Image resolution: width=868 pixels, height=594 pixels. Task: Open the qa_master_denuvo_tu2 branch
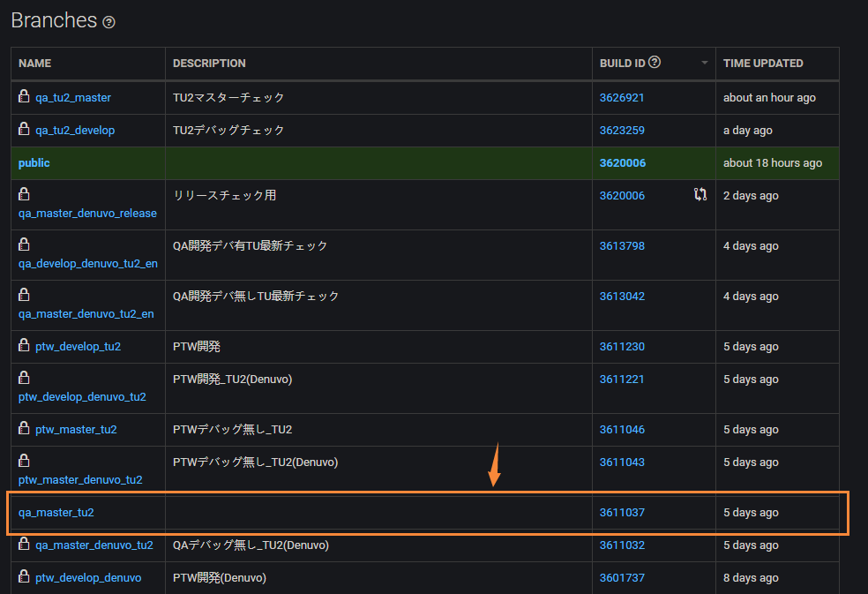coord(94,545)
